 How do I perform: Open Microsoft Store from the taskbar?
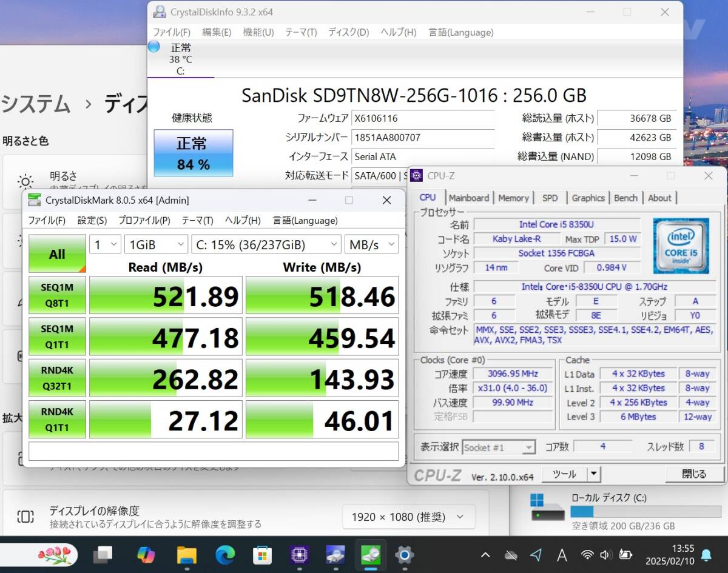pos(262,554)
